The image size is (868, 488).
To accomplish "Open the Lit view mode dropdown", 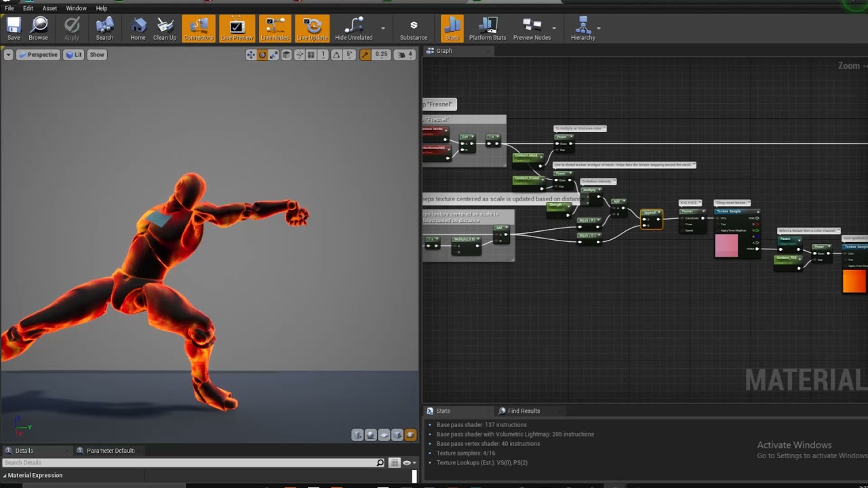I will tap(73, 55).
